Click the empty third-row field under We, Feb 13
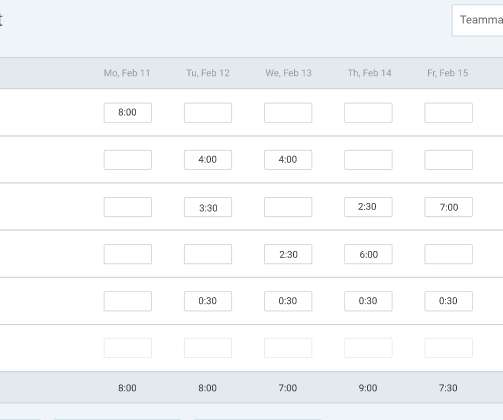 point(288,207)
